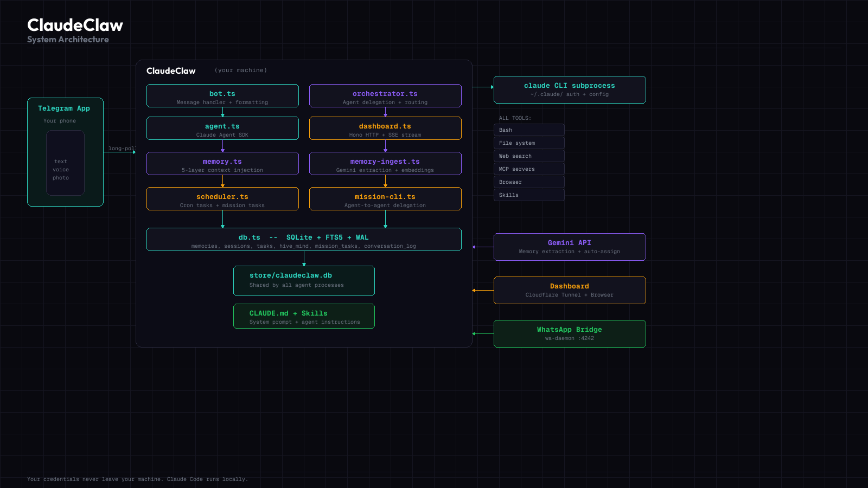Select the Web search tool row

point(529,156)
